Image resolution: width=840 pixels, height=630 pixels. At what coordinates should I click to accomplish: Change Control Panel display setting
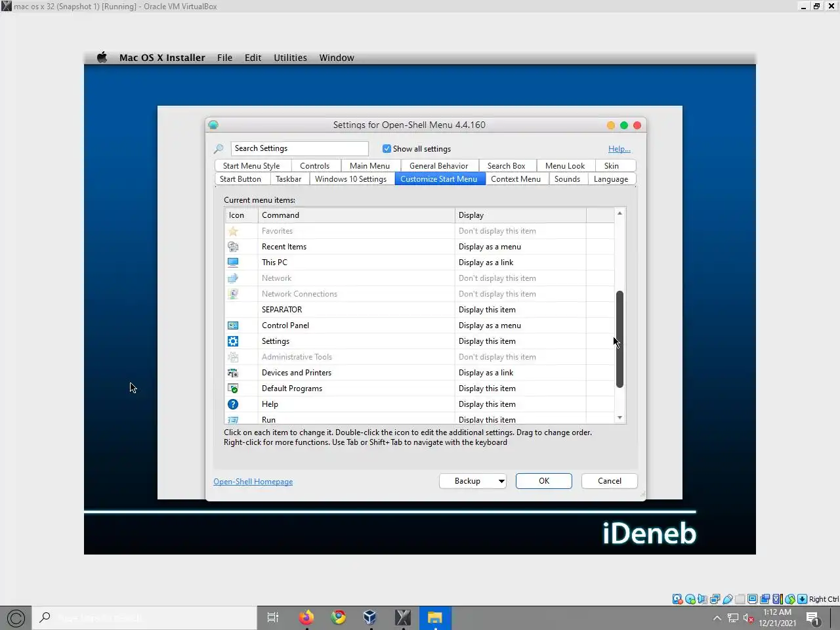(x=520, y=325)
